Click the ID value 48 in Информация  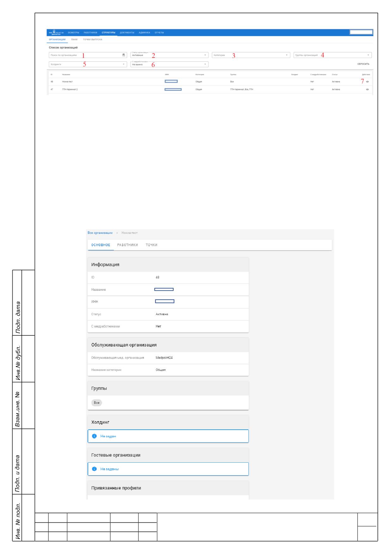click(157, 277)
